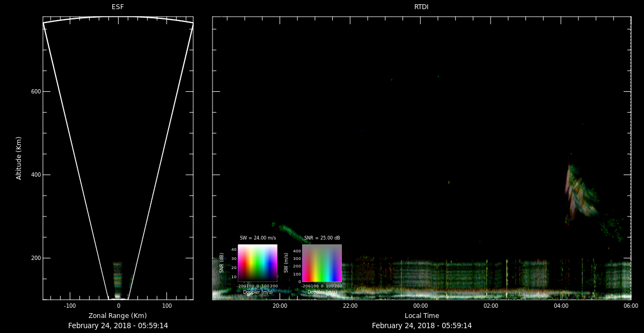
Task: Click the SW (m/s) legend axis label
Action: 286,263
